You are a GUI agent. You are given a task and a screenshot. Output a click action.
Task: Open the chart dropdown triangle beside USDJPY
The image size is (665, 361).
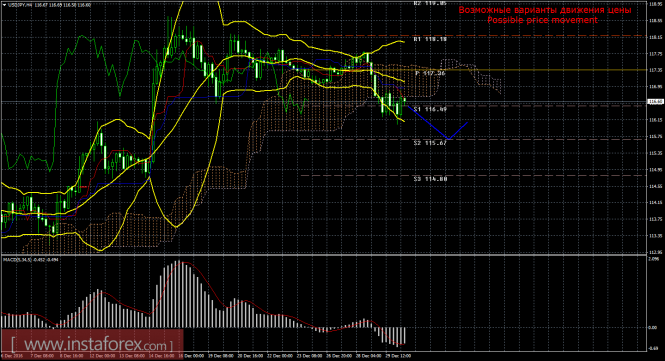[x=4, y=5]
